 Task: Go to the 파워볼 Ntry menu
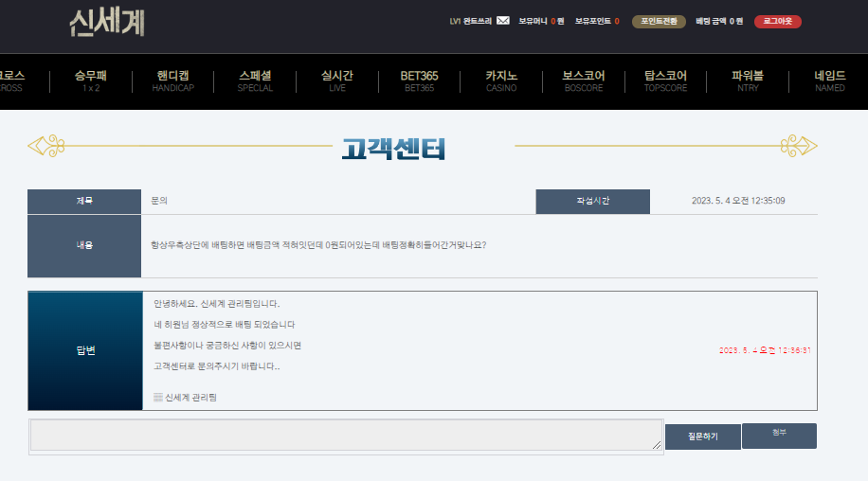748,81
